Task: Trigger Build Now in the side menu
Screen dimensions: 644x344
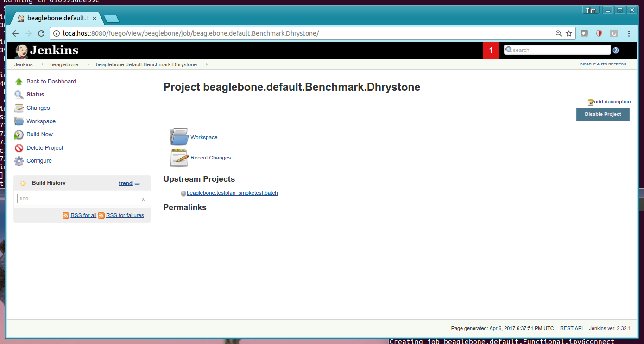Action: [x=39, y=134]
